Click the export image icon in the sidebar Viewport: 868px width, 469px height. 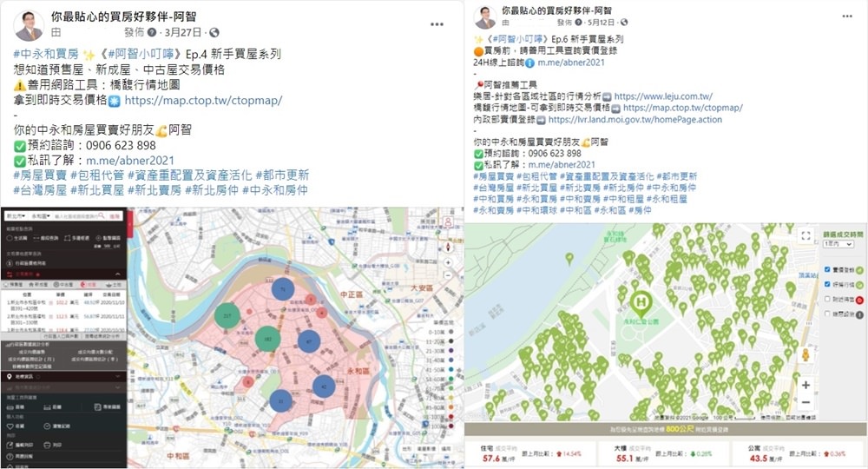coord(98,407)
